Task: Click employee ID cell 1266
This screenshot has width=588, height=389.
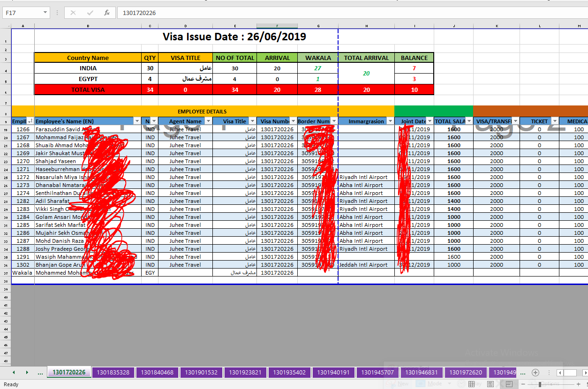Action: click(x=23, y=129)
